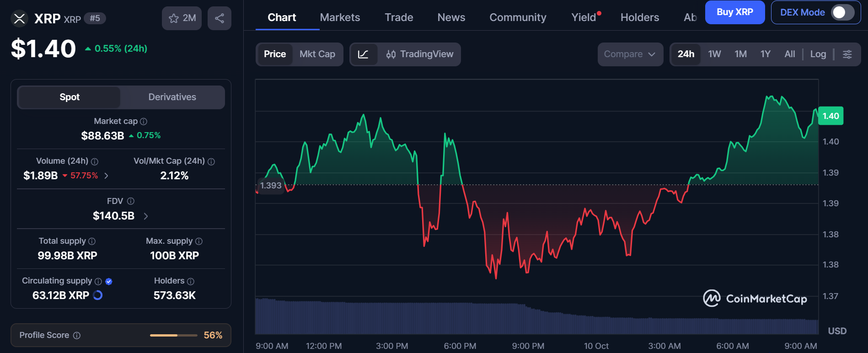Click the verified circulating supply badge

click(109, 281)
